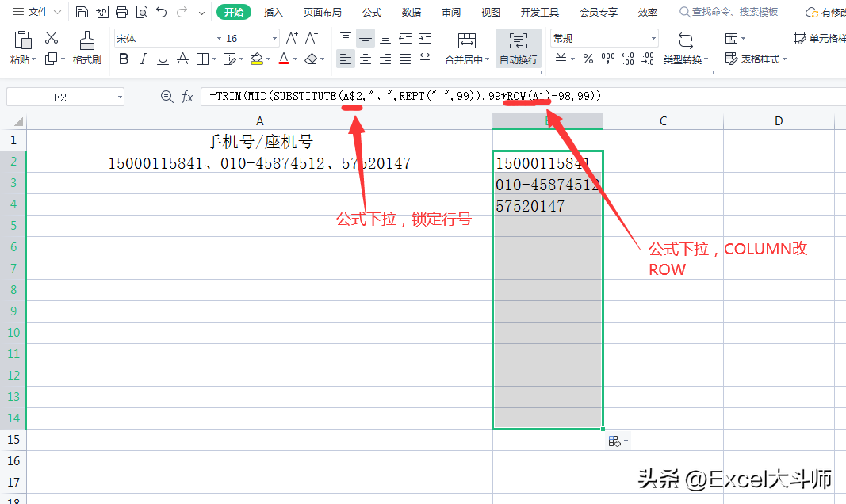Screen dimensions: 846x504
Task: Click Merge and Center (合并居中)
Action: [467, 48]
